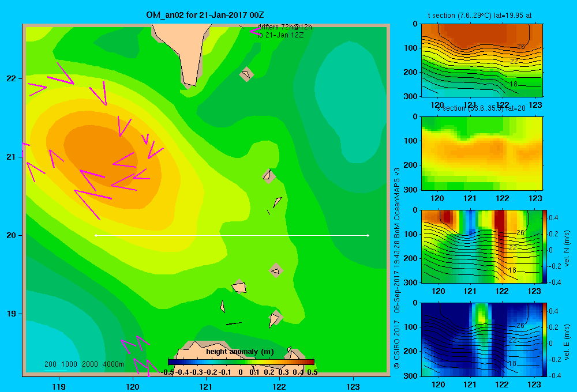Click the vertical "© CSIRO 2017" credit
This screenshot has width=577, height=392.
click(x=397, y=344)
